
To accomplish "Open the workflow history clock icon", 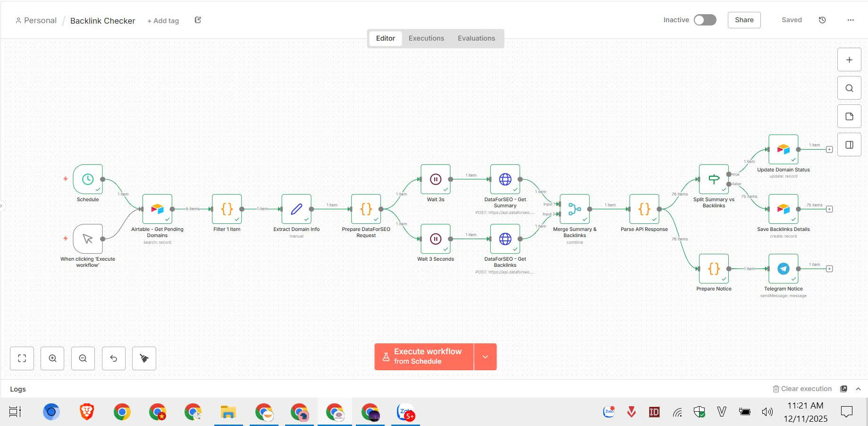I will (822, 20).
